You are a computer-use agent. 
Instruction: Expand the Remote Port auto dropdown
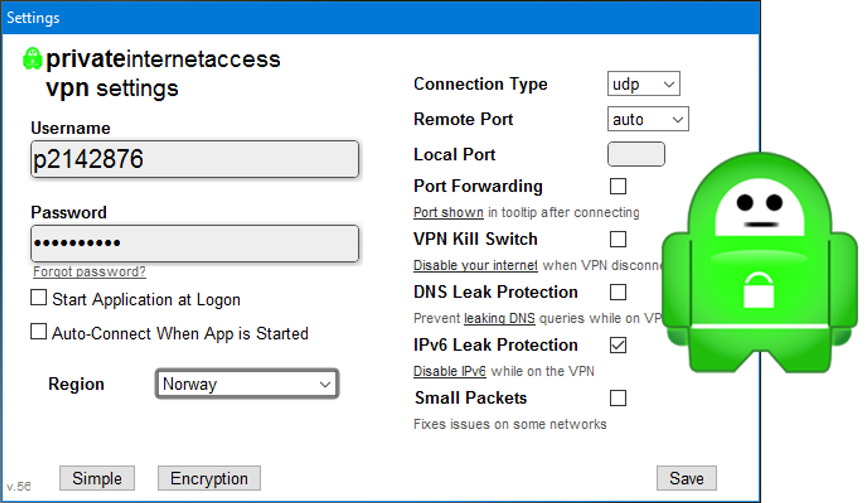coord(648,119)
